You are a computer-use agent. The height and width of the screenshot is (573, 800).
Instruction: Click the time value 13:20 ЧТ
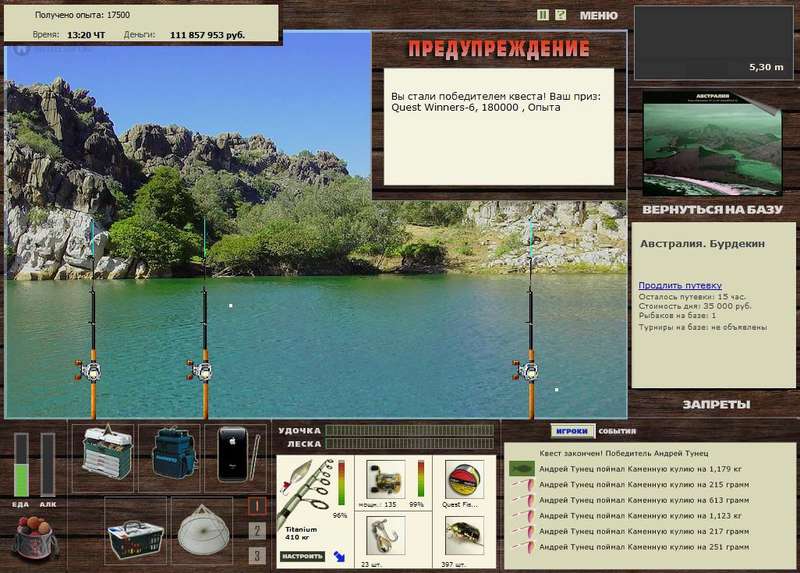(86, 35)
